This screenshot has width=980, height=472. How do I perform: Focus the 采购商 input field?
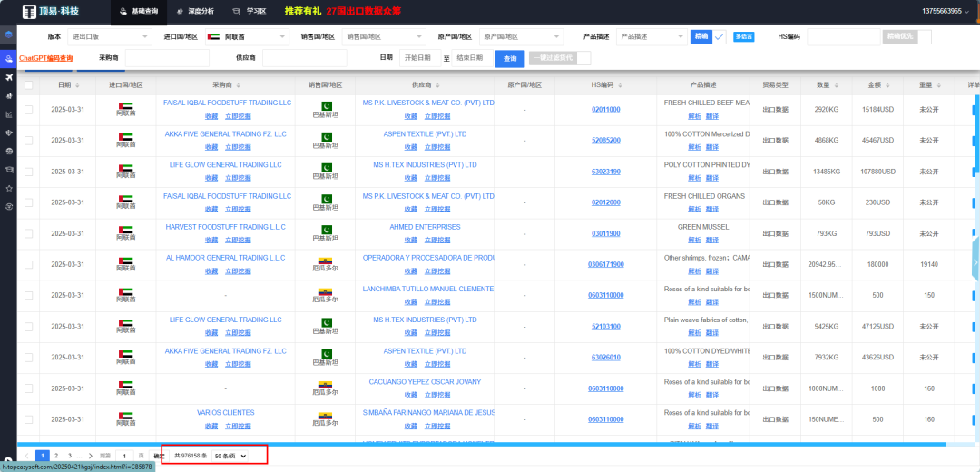(167, 58)
